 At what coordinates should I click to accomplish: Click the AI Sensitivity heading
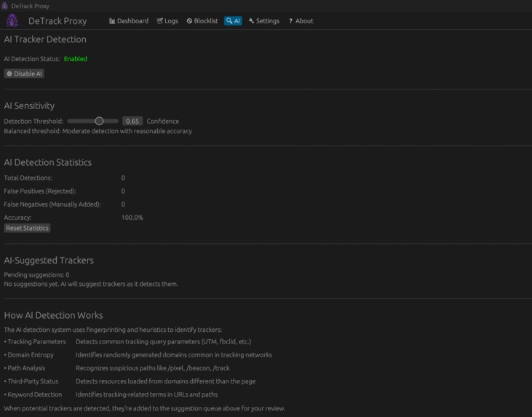tap(29, 106)
